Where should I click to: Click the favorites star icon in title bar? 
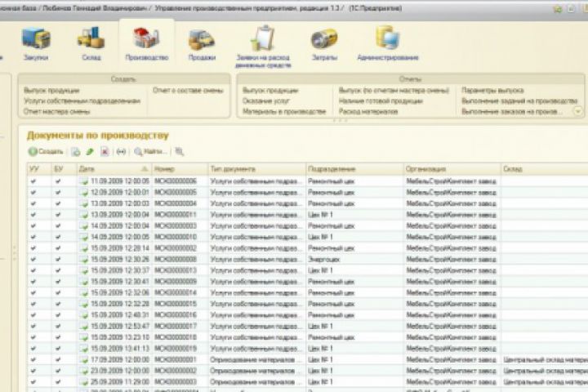coord(558,9)
